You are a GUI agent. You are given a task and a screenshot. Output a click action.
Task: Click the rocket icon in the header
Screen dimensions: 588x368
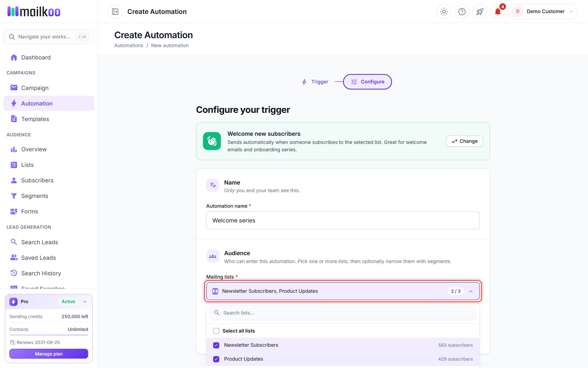pyautogui.click(x=480, y=11)
